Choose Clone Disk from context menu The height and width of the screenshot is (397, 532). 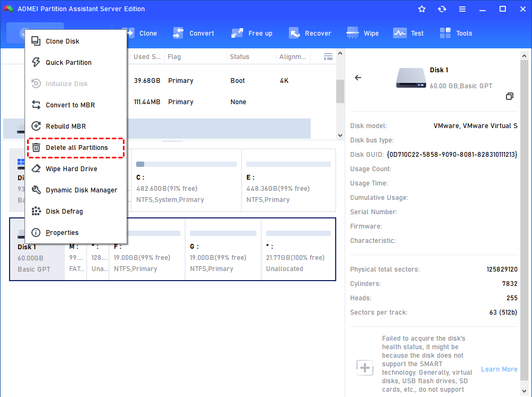tap(76, 41)
